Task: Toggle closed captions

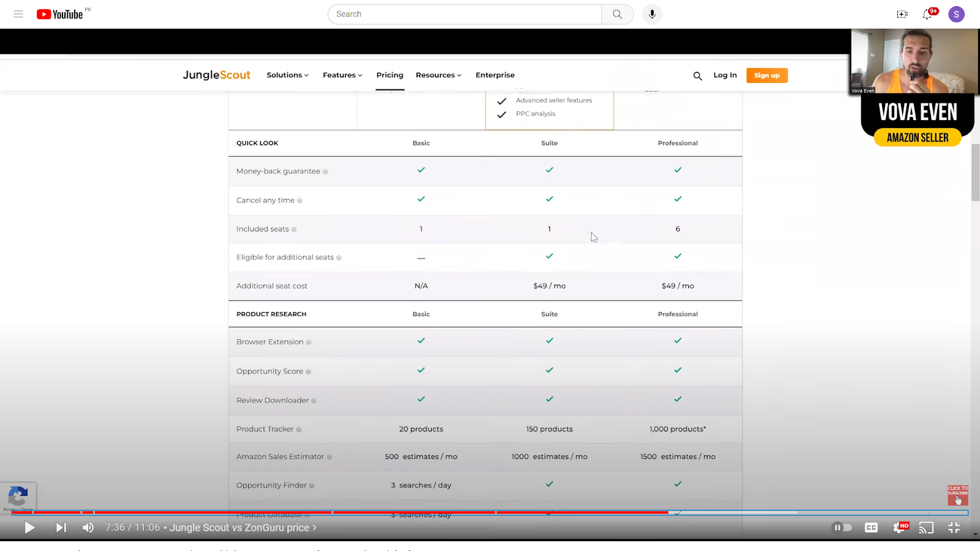Action: click(871, 528)
